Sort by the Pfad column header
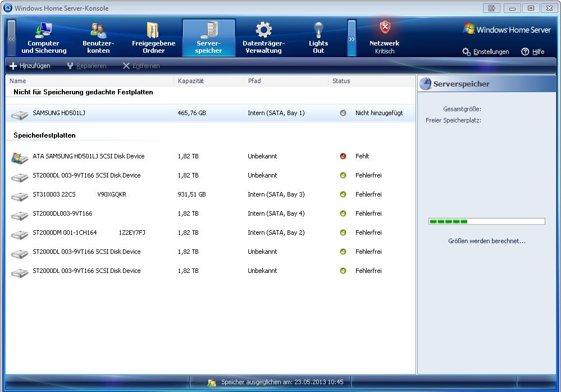This screenshot has width=561, height=392. (286, 81)
